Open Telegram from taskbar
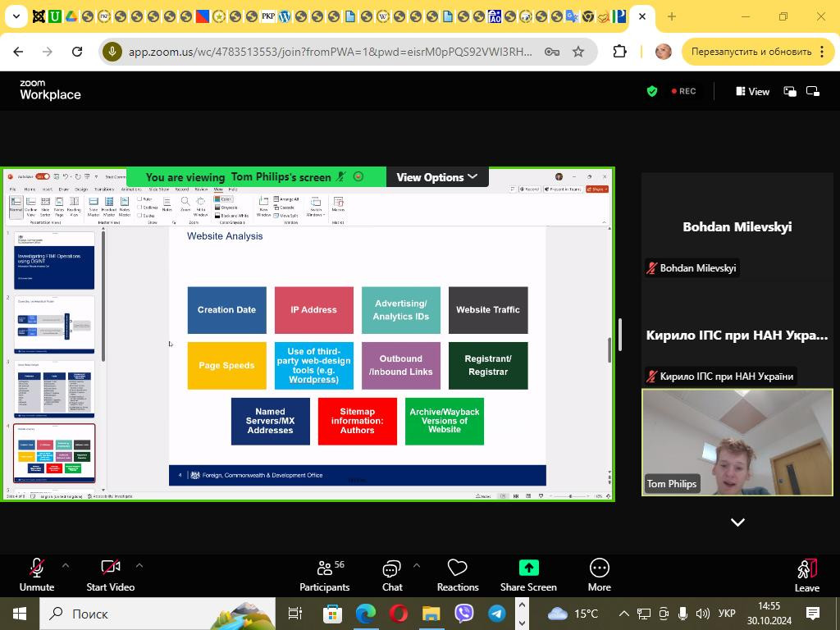840x630 pixels. point(496,614)
